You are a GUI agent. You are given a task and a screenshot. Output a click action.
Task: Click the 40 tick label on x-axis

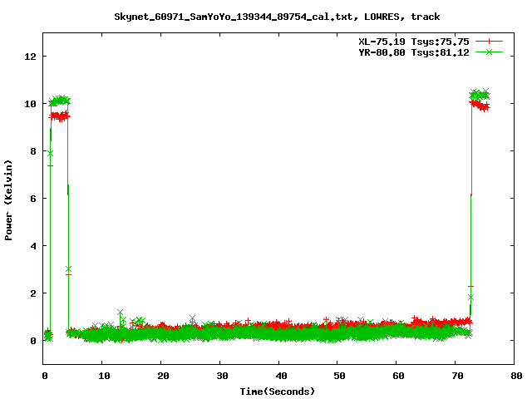[x=278, y=376]
